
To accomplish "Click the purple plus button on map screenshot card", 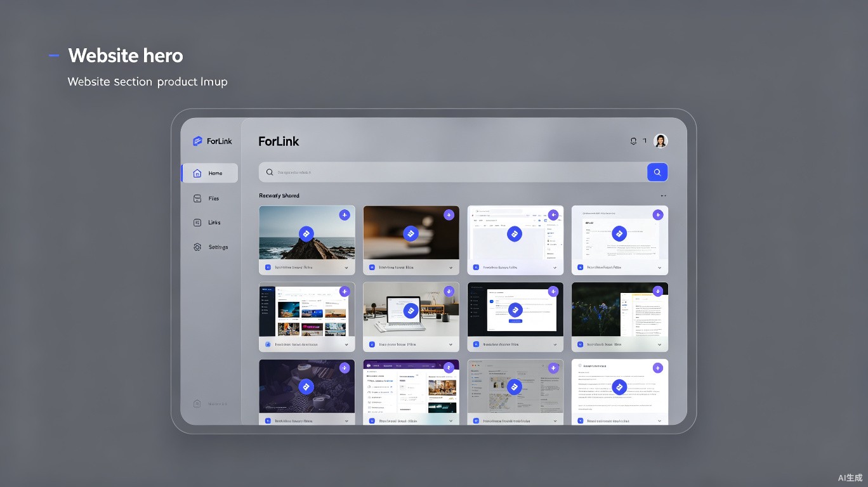I will click(553, 368).
